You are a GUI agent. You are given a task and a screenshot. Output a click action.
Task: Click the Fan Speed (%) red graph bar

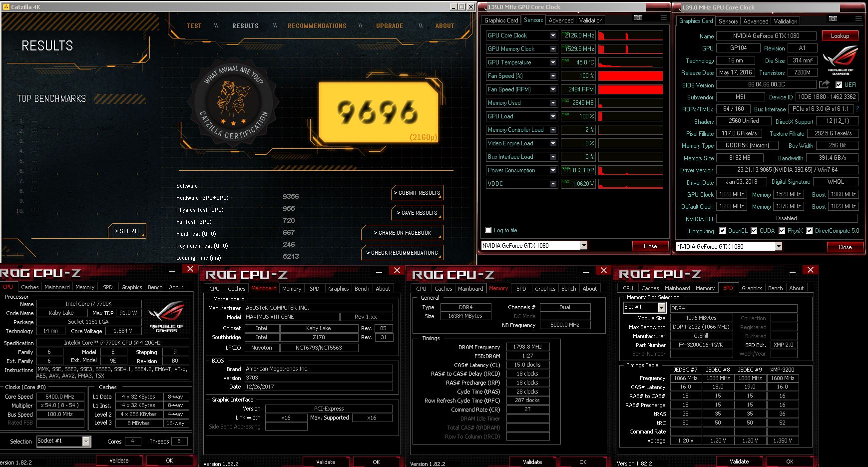coord(631,76)
